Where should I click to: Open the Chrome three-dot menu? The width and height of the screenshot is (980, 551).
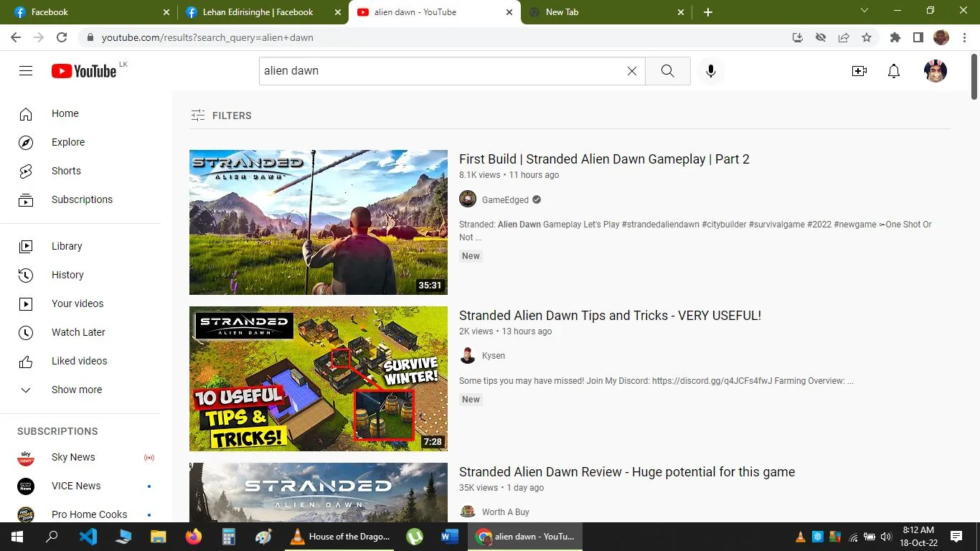[x=964, y=37]
